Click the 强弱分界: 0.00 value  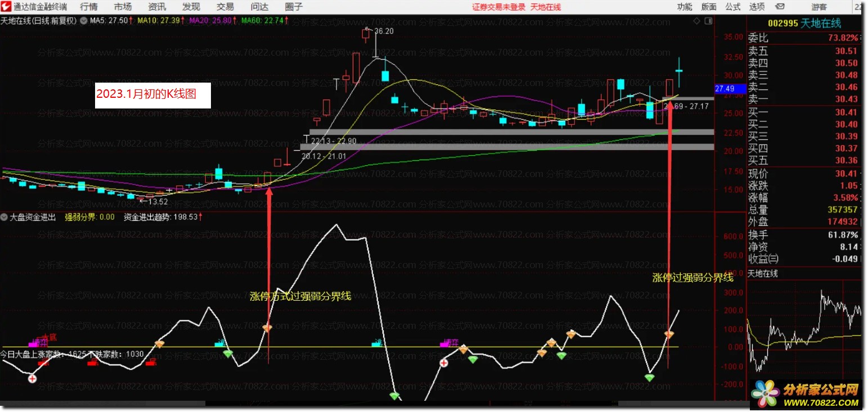89,217
